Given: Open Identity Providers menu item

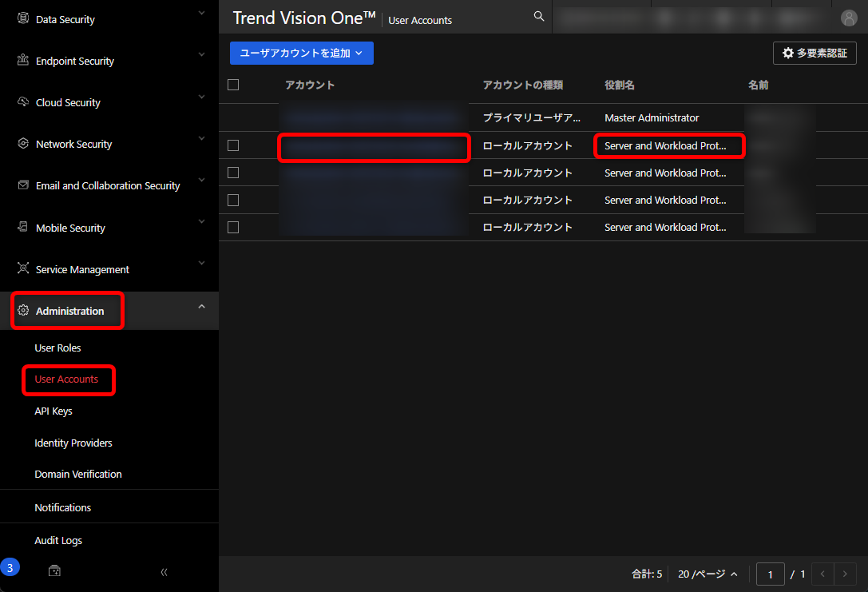Looking at the screenshot, I should [x=73, y=443].
